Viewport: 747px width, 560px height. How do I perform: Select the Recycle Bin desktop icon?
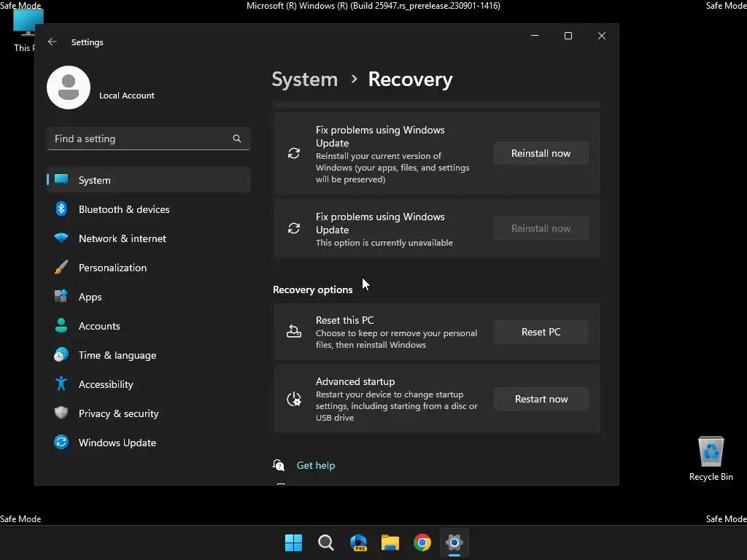pyautogui.click(x=711, y=458)
